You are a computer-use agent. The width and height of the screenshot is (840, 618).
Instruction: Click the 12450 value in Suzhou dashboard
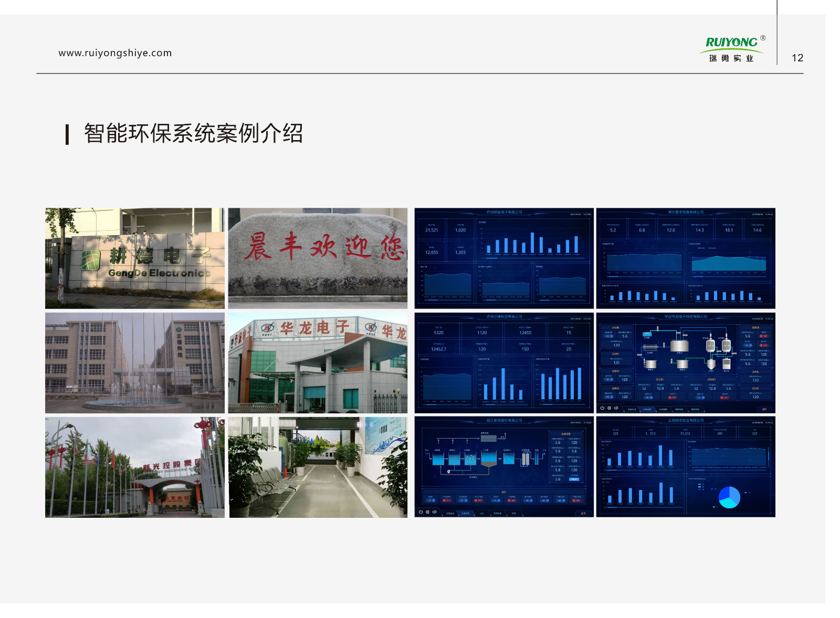(x=525, y=333)
